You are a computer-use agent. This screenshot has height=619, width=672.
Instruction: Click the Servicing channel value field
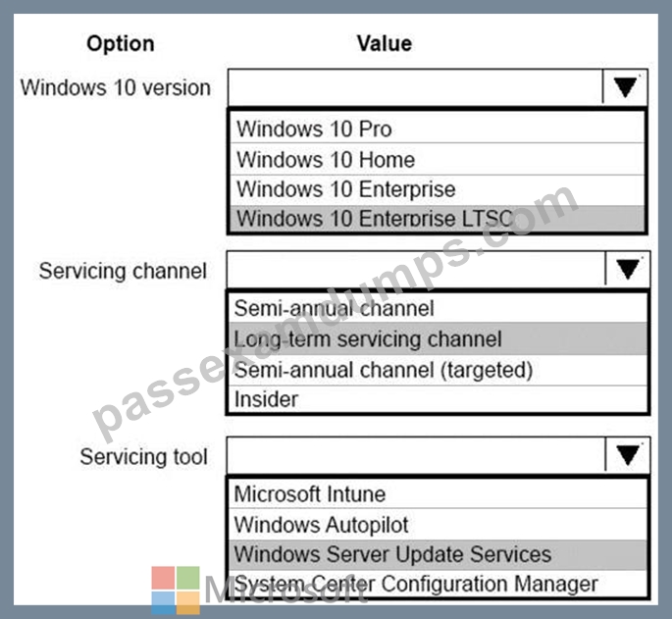coord(416,269)
